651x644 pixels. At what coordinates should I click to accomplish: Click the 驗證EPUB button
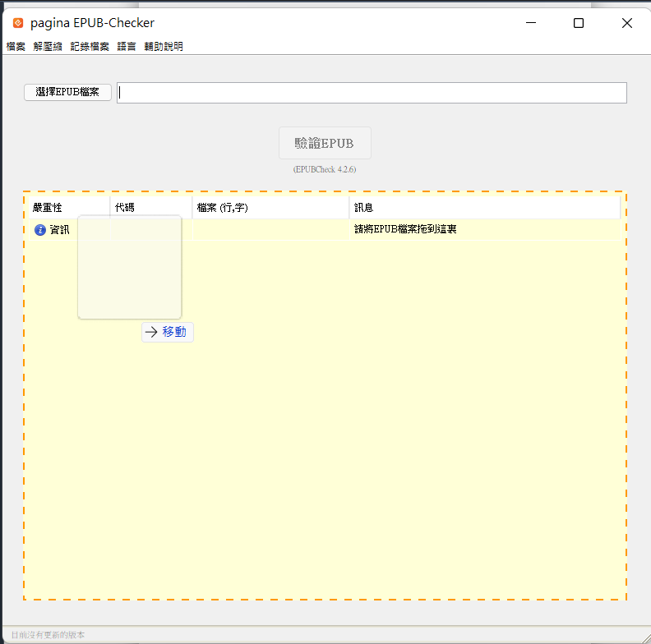(325, 143)
